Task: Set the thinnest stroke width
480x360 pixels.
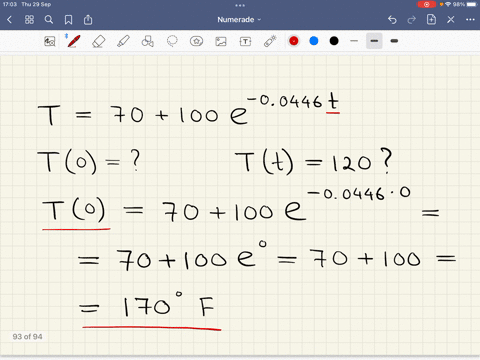Action: (354, 41)
